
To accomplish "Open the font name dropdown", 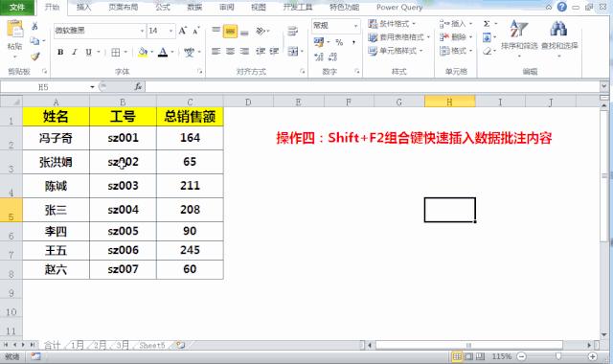I will click(143, 31).
